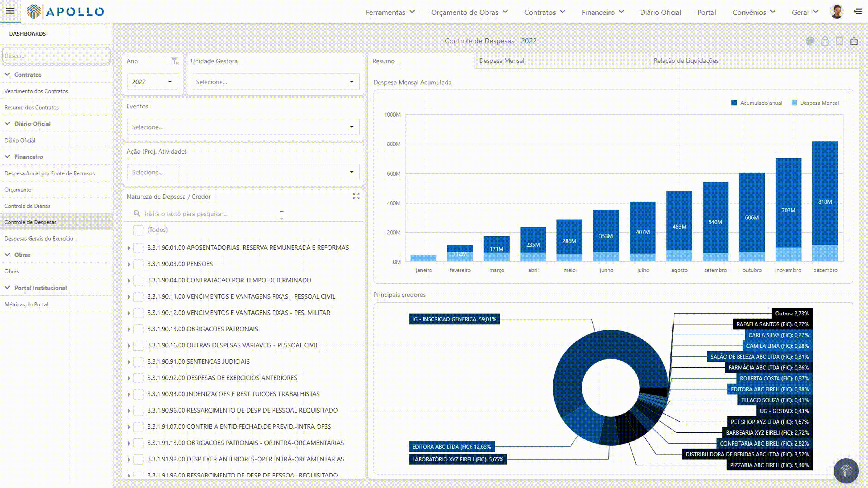Check 3.3.1.90.13.00 OBRIGACOES PATRONAIS checkbox

coord(138,329)
